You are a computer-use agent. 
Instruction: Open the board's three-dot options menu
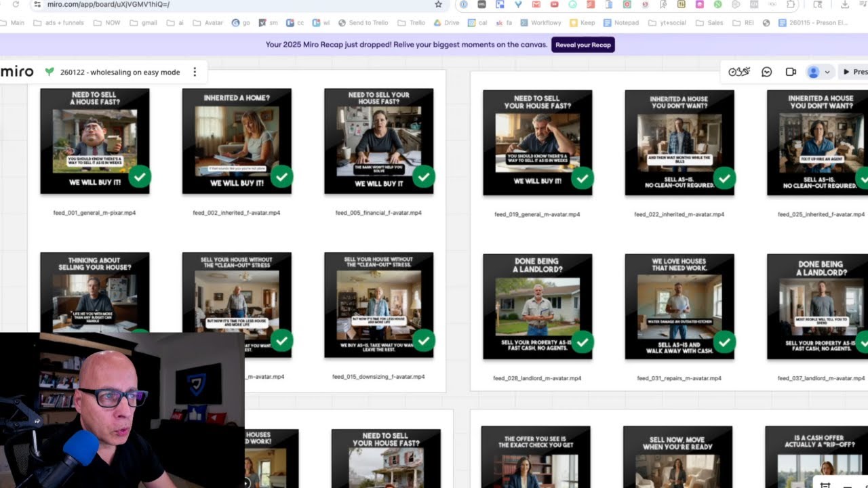click(x=195, y=72)
